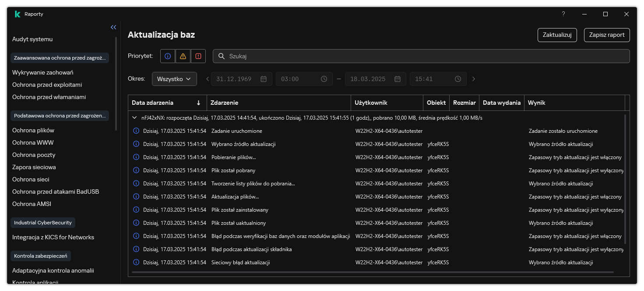Image resolution: width=644 pixels, height=291 pixels.
Task: Open the help question mark icon
Action: tap(563, 14)
